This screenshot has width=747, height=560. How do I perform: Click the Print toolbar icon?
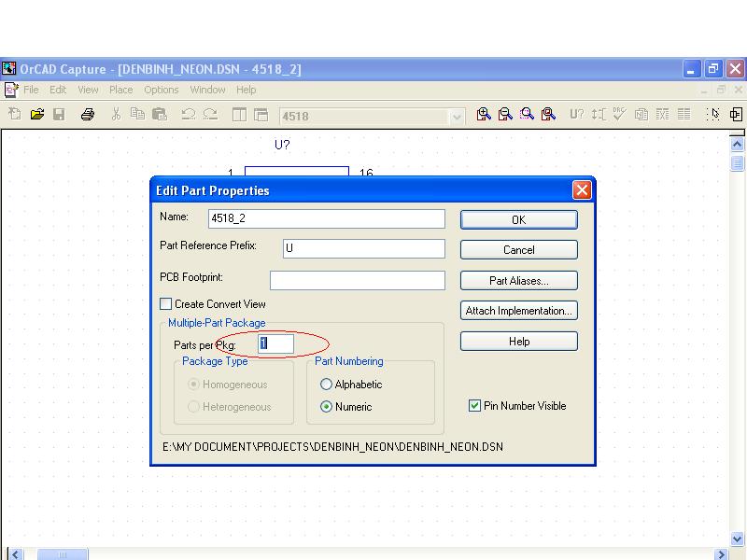[x=88, y=114]
